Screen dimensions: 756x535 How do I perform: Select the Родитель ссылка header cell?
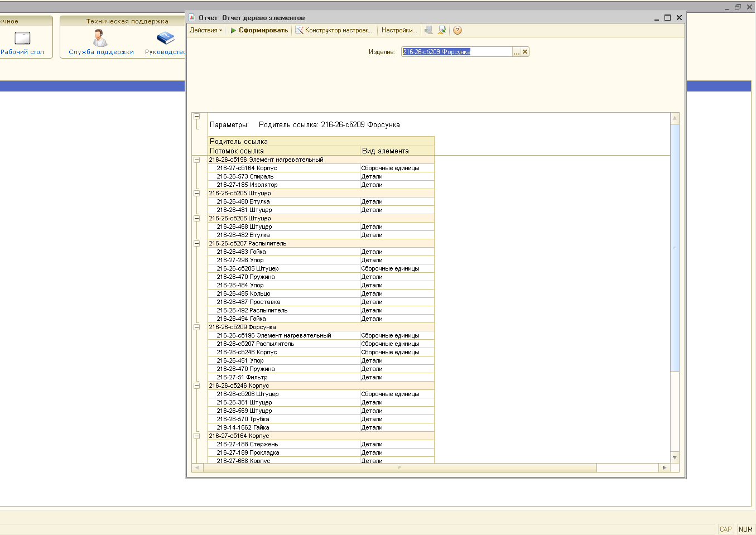point(321,141)
